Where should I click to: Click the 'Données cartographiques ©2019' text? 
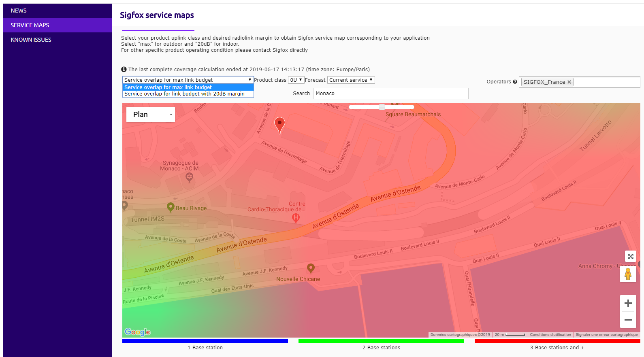tap(460, 335)
